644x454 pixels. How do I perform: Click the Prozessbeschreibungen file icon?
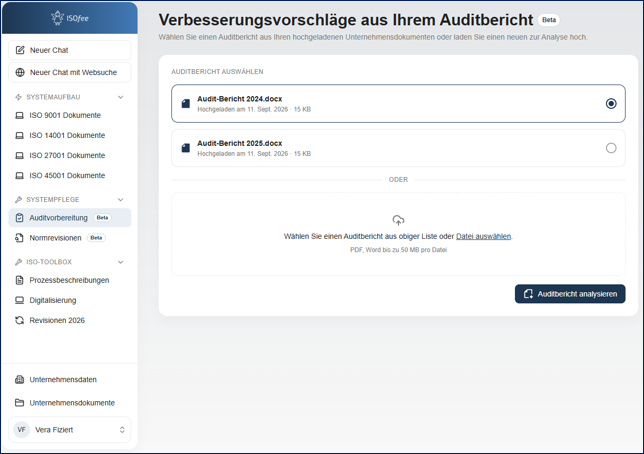pos(19,280)
